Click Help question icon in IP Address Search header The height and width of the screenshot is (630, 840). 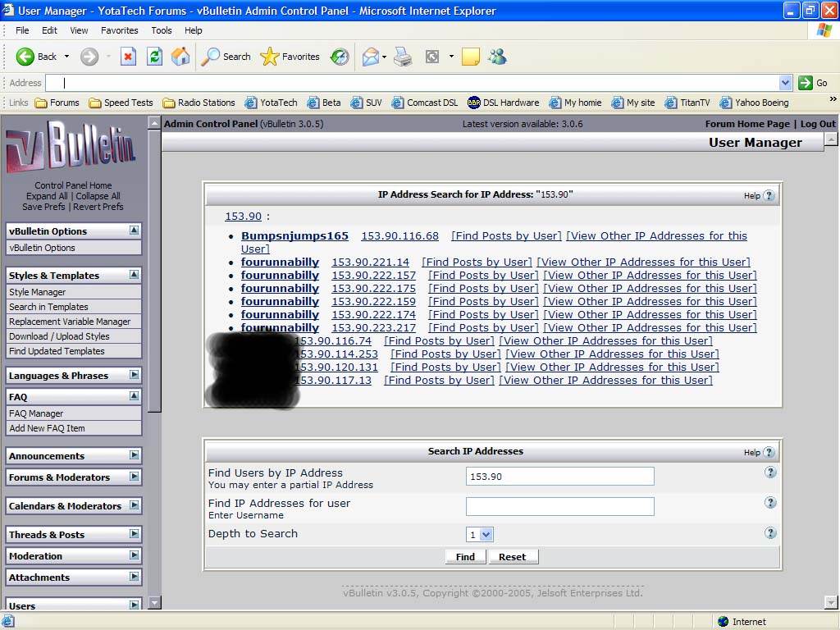(x=769, y=195)
